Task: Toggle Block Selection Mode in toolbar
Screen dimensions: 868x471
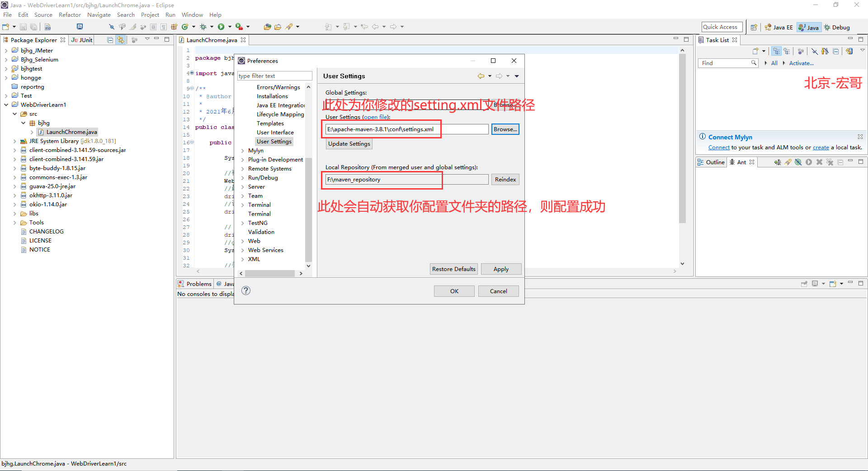Action: pyautogui.click(x=153, y=27)
